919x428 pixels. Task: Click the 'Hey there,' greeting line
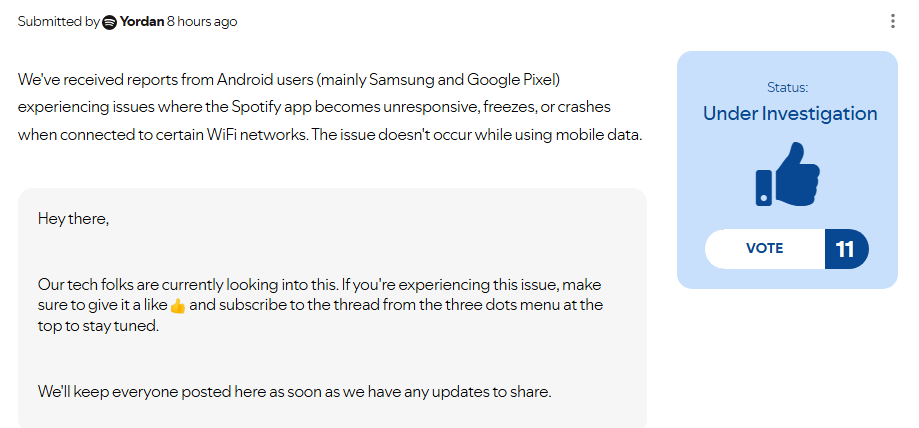(73, 218)
